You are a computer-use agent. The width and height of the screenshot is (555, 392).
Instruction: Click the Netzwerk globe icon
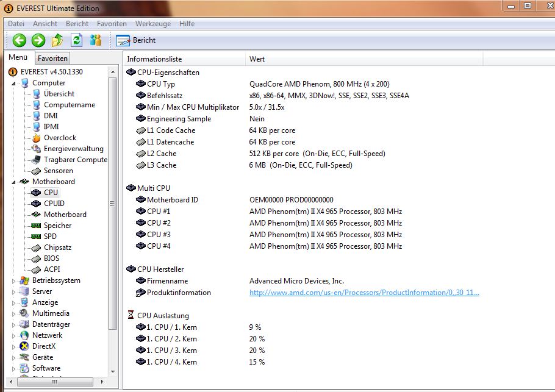(24, 335)
